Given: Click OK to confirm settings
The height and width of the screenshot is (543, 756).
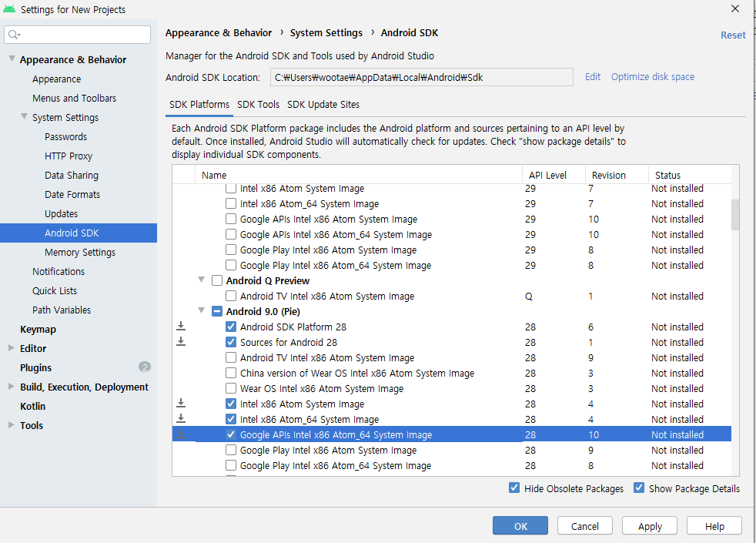Looking at the screenshot, I should click(520, 525).
